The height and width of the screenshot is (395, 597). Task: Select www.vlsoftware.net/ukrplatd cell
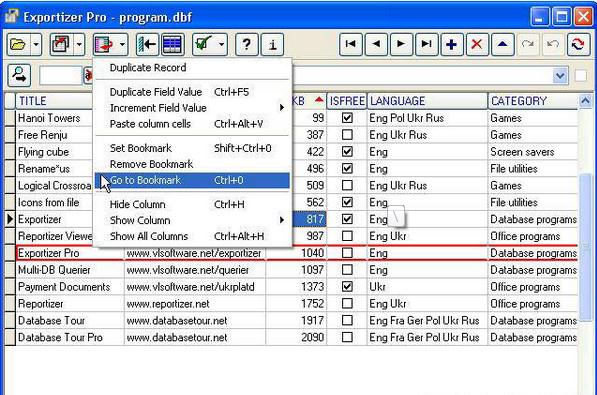click(x=195, y=286)
